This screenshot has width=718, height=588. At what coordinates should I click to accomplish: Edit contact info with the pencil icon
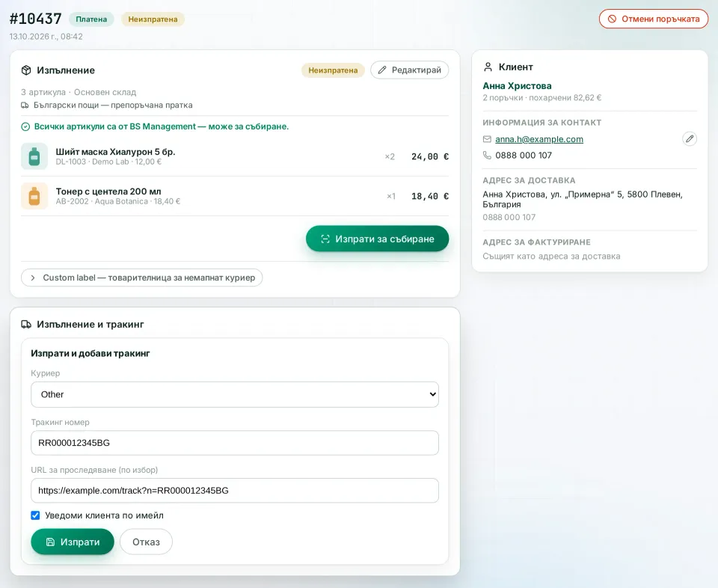pos(690,138)
